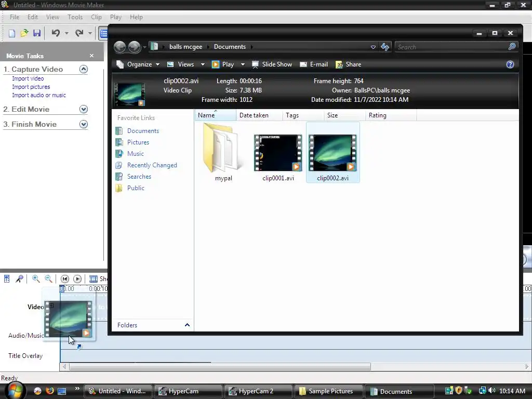Zoom in on the timeline
Image resolution: width=532 pixels, height=399 pixels.
click(36, 279)
